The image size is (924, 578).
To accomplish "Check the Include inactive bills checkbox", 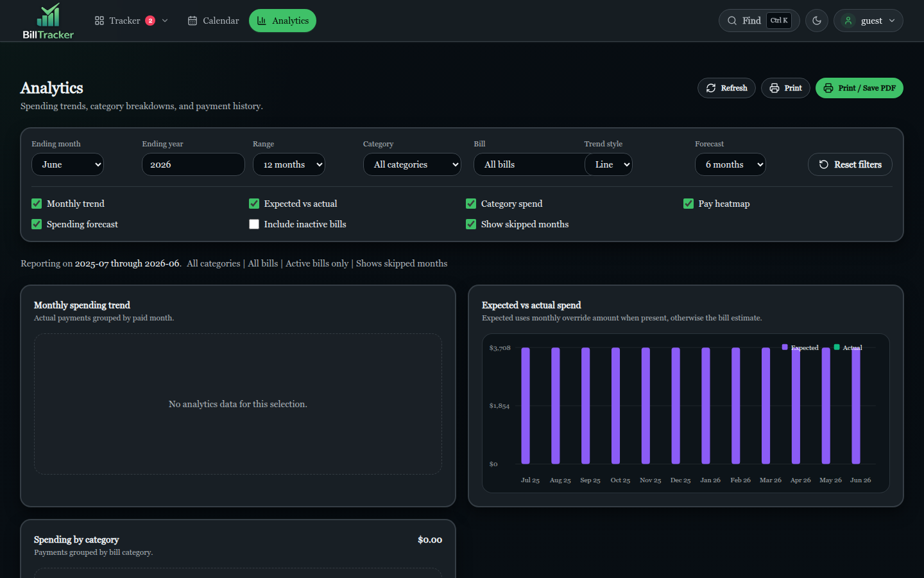I will 254,224.
